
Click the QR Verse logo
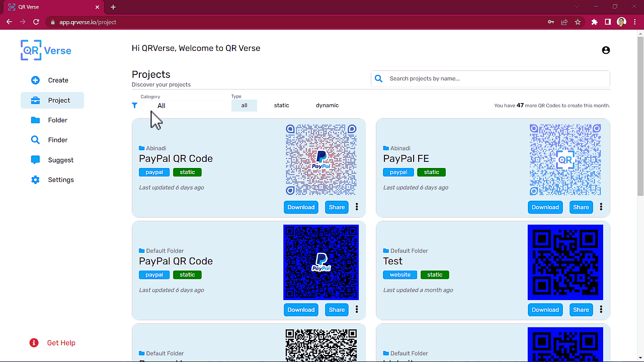[x=46, y=50]
